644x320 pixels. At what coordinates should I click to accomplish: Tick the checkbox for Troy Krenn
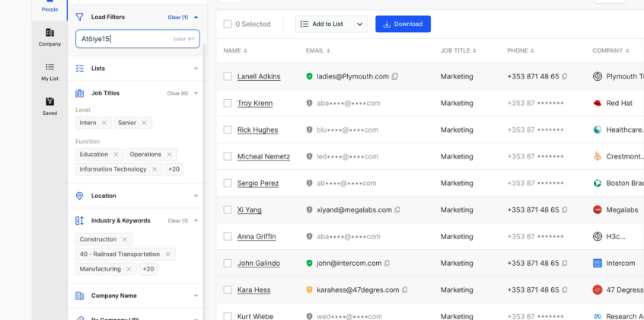click(x=228, y=103)
